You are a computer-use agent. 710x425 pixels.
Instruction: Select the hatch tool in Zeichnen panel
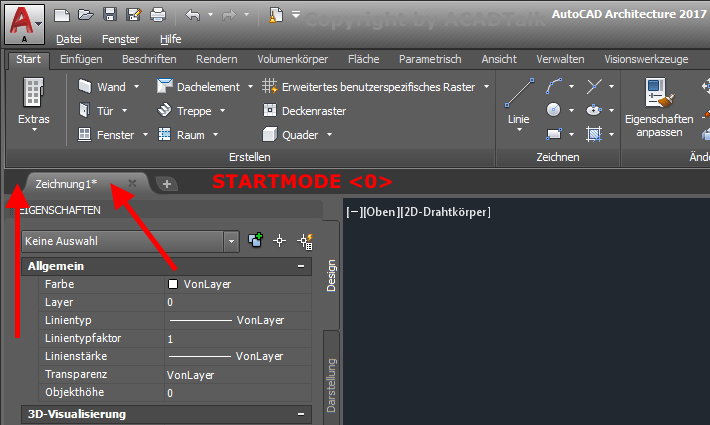tap(594, 134)
